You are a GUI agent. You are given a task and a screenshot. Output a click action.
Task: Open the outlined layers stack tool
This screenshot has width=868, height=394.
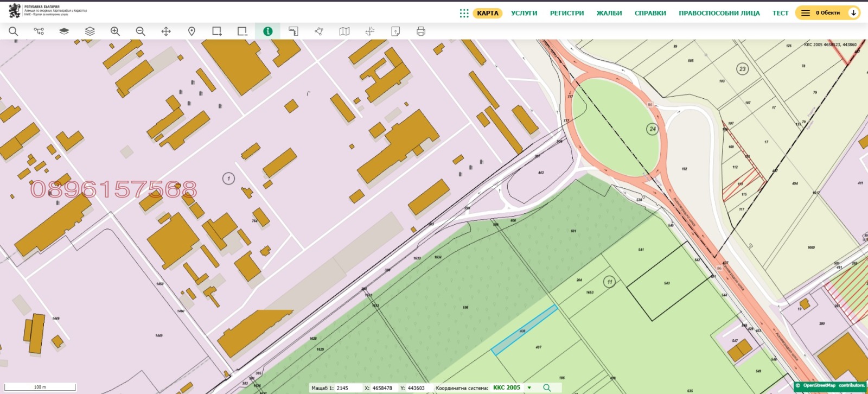pos(90,31)
